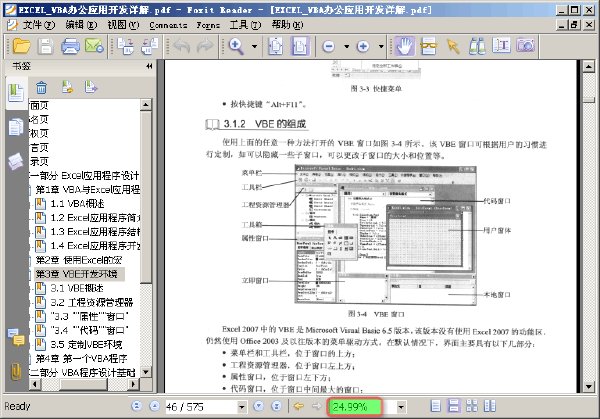Save the document with the floppy disk icon
This screenshot has height=419, width=600.
tap(46, 46)
